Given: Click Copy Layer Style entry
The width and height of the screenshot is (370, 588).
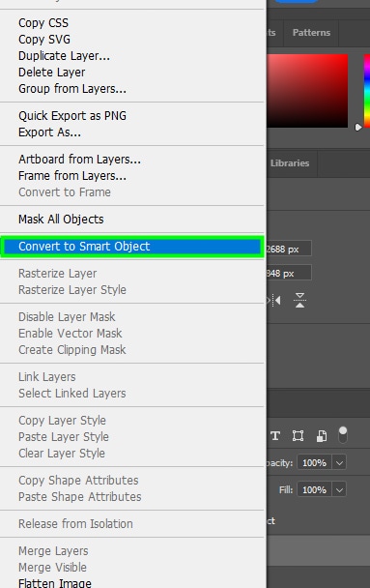Looking at the screenshot, I should [x=62, y=421].
